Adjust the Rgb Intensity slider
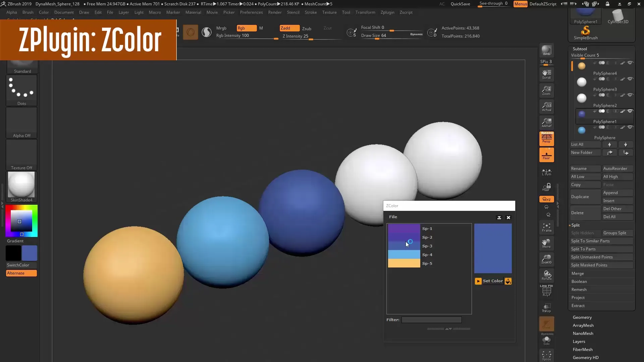Image resolution: width=644 pixels, height=362 pixels. [x=247, y=36]
